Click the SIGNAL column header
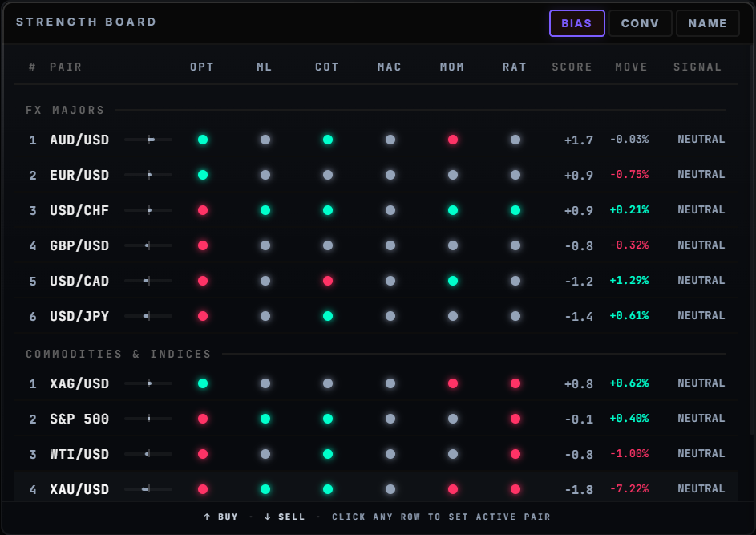The image size is (756, 535). pyautogui.click(x=697, y=67)
